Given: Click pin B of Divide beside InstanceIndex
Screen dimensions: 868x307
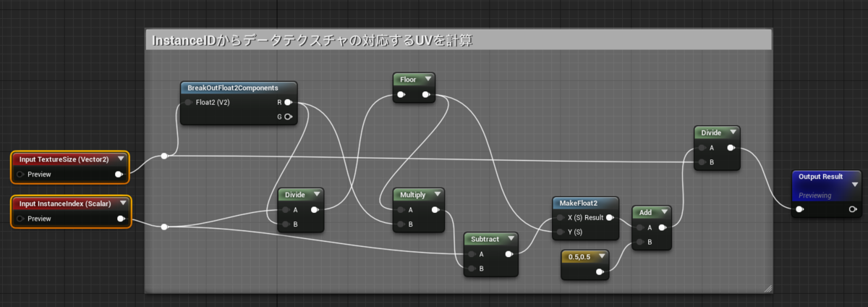Looking at the screenshot, I should point(285,224).
